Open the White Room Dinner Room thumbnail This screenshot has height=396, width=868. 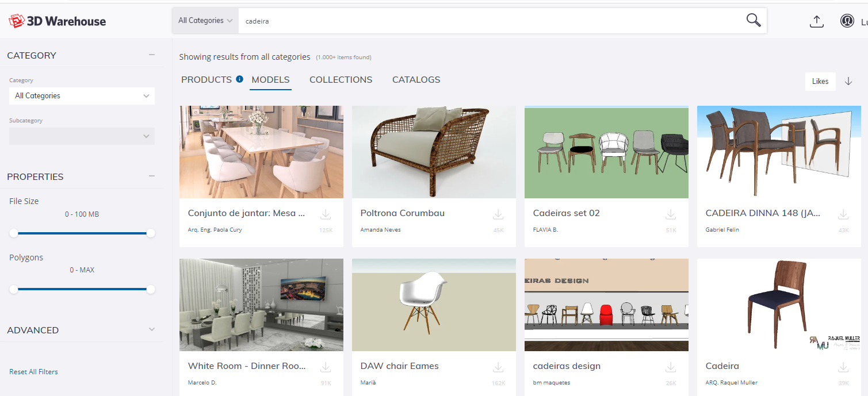click(x=261, y=305)
